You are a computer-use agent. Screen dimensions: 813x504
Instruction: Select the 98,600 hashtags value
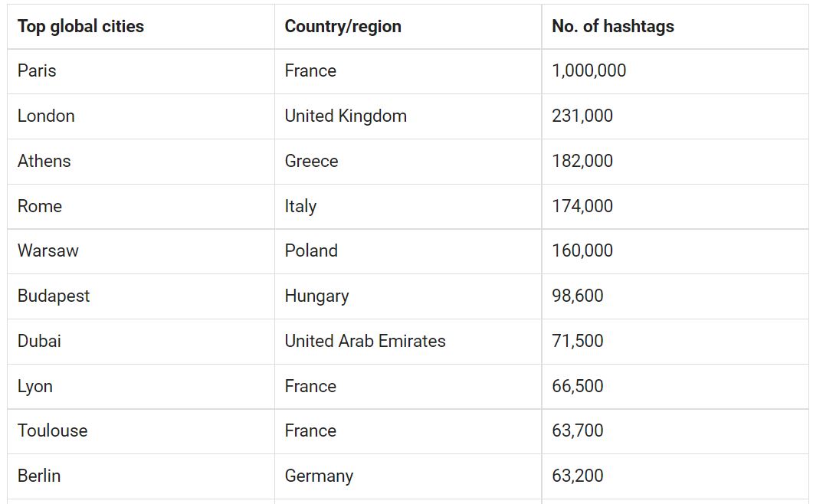(675, 296)
